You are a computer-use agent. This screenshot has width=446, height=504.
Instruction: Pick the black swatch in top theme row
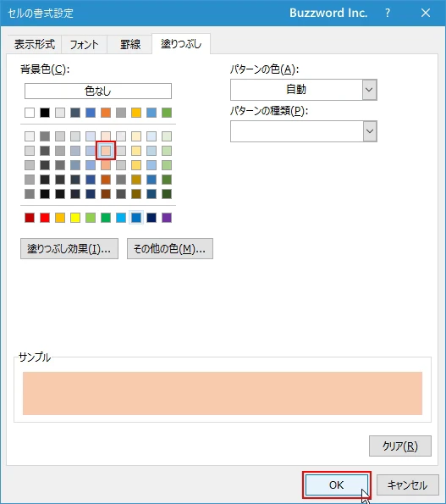pyautogui.click(x=45, y=113)
